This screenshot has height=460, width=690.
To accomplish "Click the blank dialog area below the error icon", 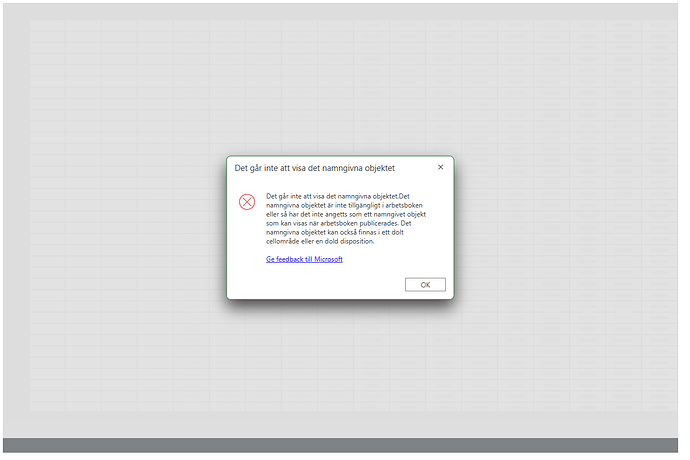I will tap(247, 245).
